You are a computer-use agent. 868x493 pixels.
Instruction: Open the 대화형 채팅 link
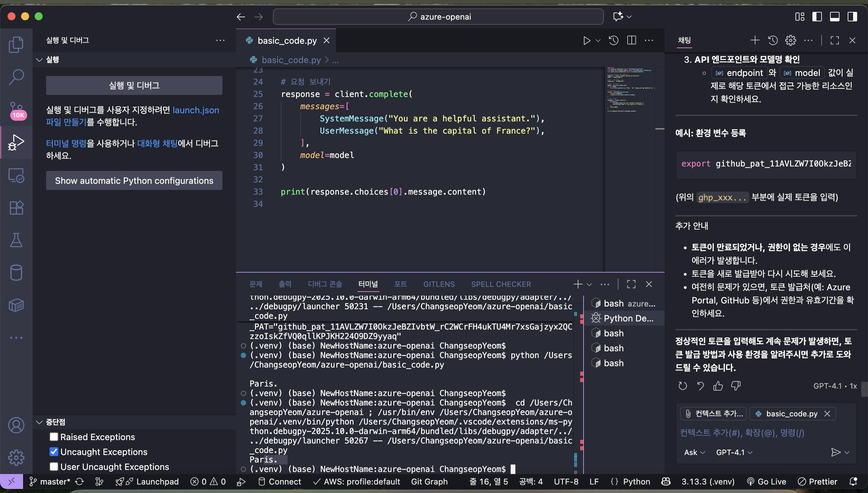[x=157, y=143]
